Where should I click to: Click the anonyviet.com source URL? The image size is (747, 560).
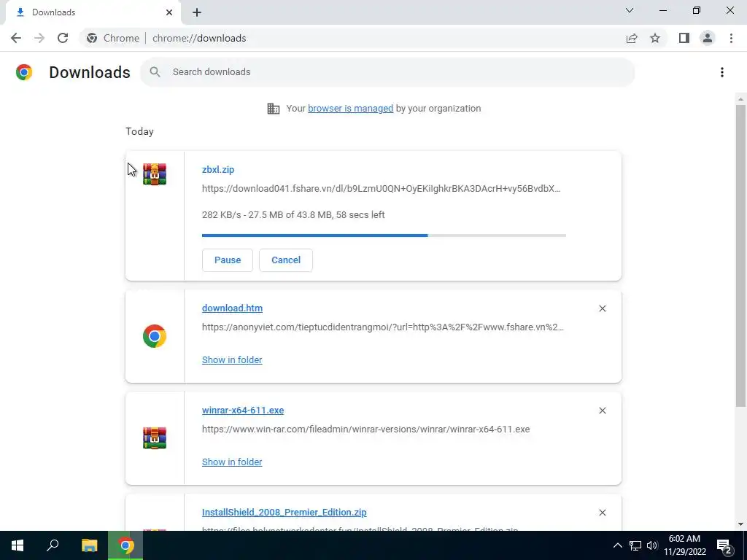click(x=382, y=327)
